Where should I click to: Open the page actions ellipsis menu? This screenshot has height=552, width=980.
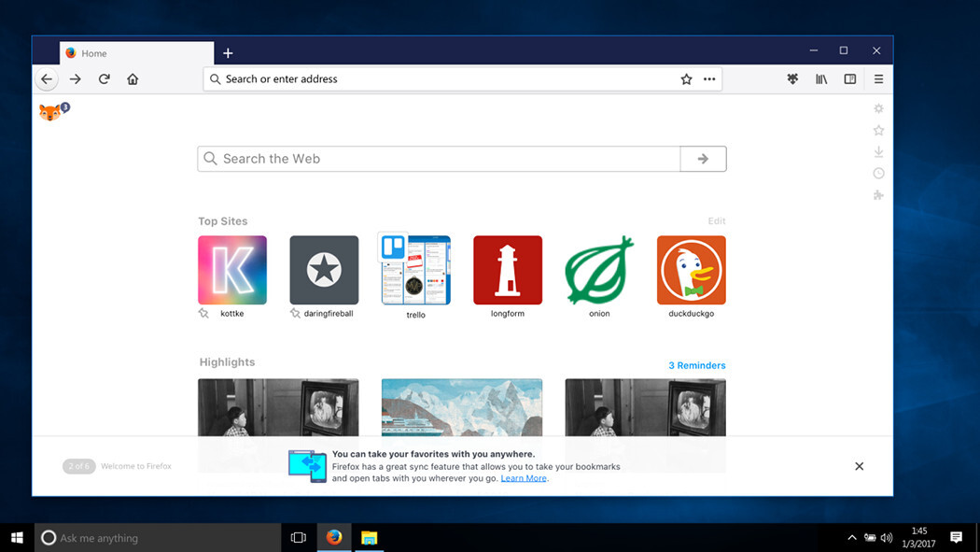point(709,78)
